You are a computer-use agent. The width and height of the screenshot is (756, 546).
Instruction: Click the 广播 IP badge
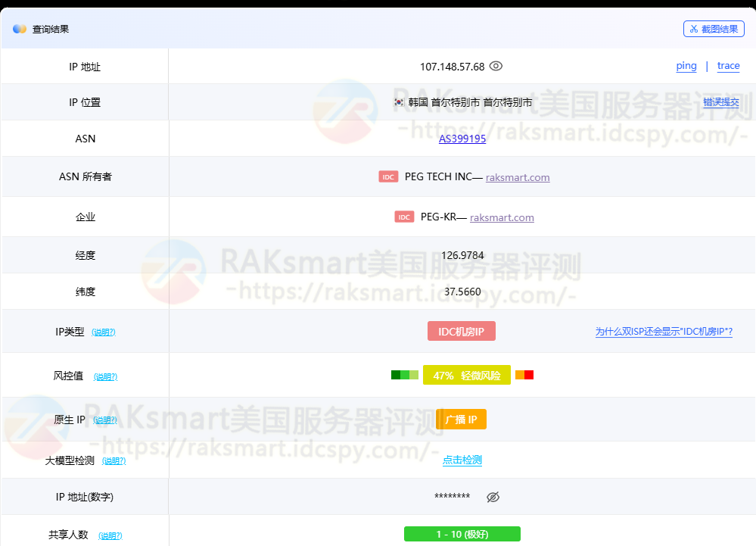462,420
